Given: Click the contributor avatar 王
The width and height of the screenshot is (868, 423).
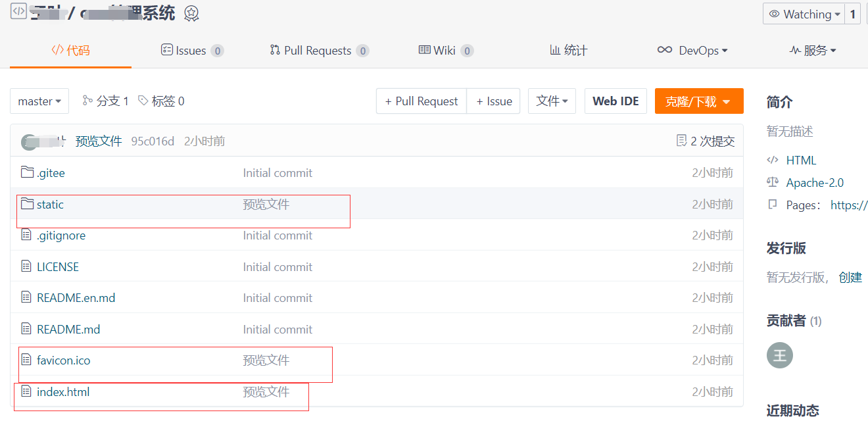Looking at the screenshot, I should tap(779, 355).
